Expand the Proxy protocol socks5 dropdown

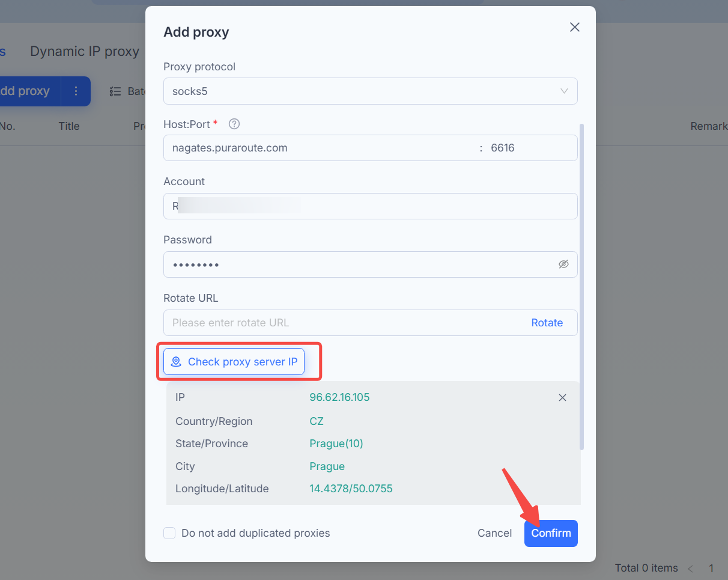click(371, 91)
